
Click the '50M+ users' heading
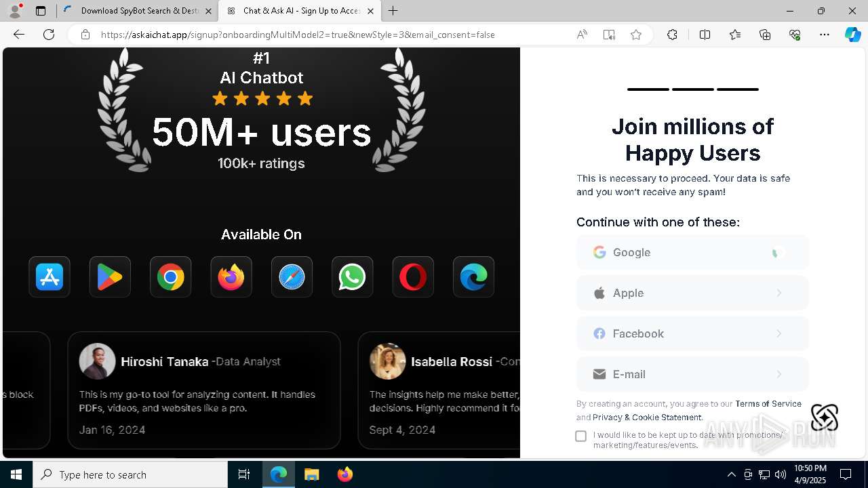(x=261, y=132)
